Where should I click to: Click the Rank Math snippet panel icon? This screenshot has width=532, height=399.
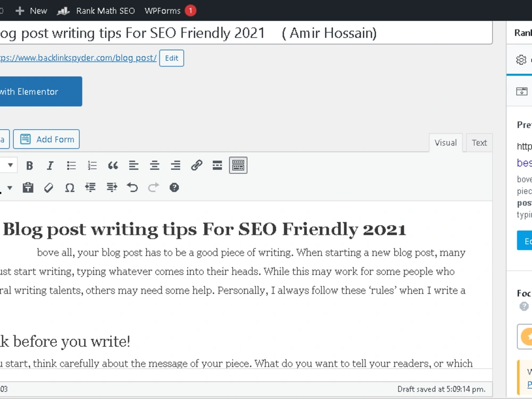tap(522, 92)
